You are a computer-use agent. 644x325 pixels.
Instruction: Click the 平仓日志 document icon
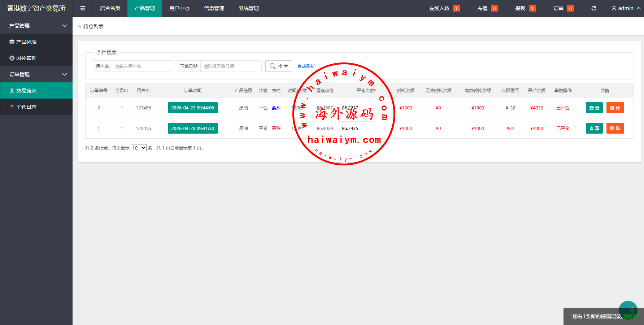pyautogui.click(x=12, y=107)
